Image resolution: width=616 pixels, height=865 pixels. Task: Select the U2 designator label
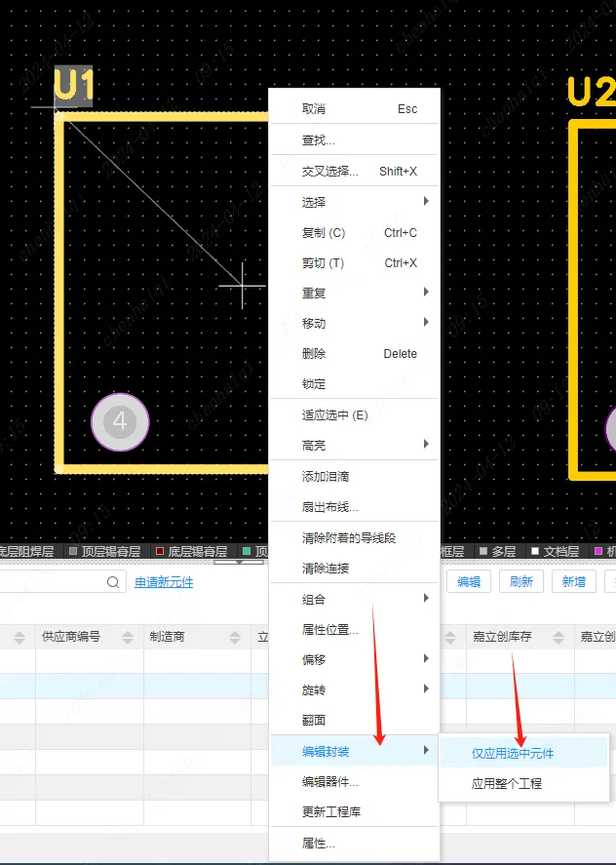pos(591,93)
